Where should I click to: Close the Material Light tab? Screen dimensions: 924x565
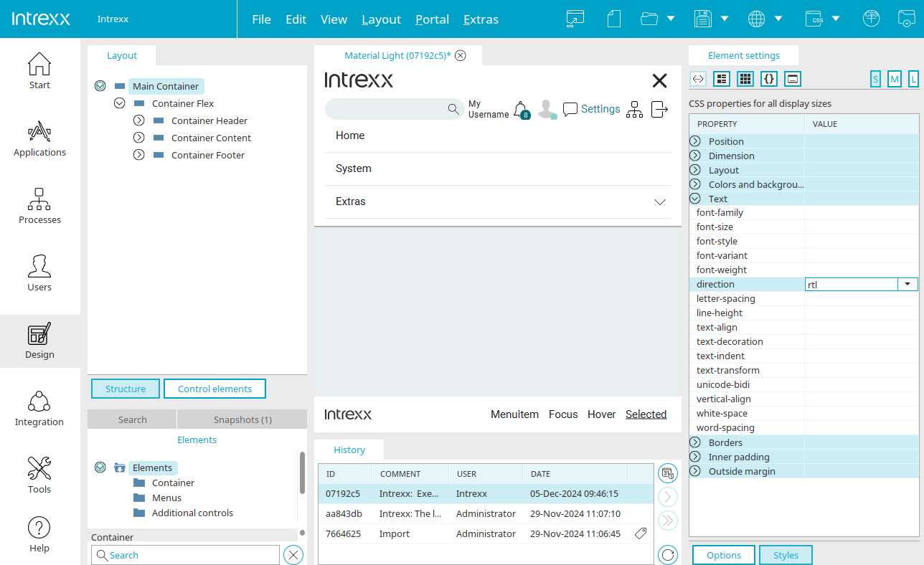[x=461, y=55]
